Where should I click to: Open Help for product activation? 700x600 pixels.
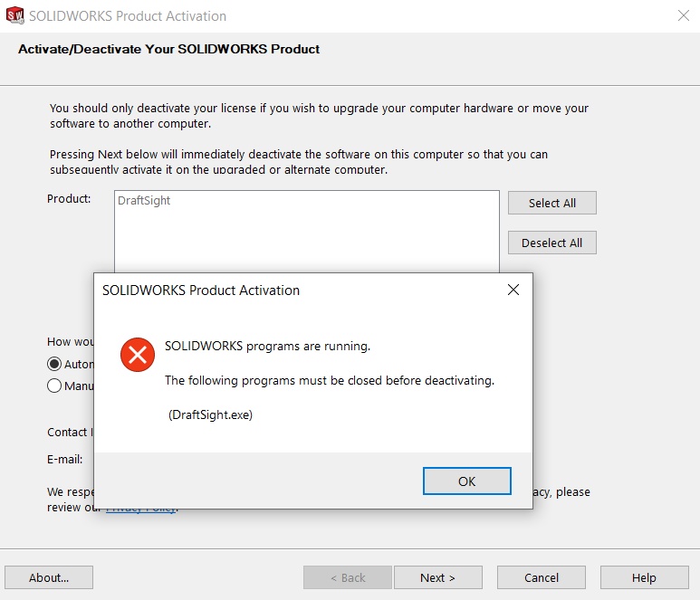(644, 577)
